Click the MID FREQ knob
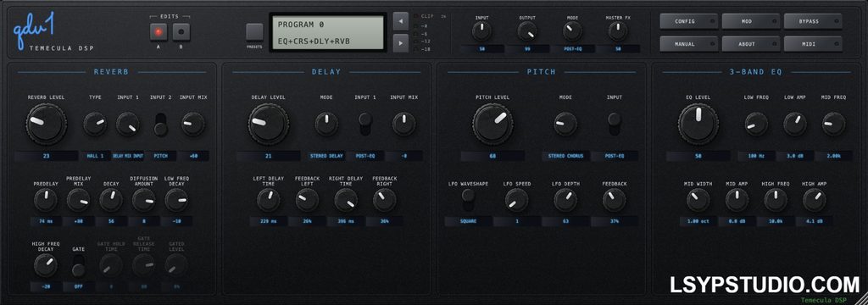The image size is (868, 305). [x=834, y=124]
